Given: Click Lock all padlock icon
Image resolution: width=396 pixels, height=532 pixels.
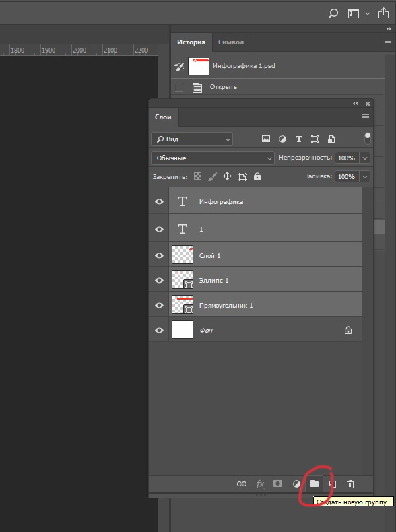Looking at the screenshot, I should [257, 176].
